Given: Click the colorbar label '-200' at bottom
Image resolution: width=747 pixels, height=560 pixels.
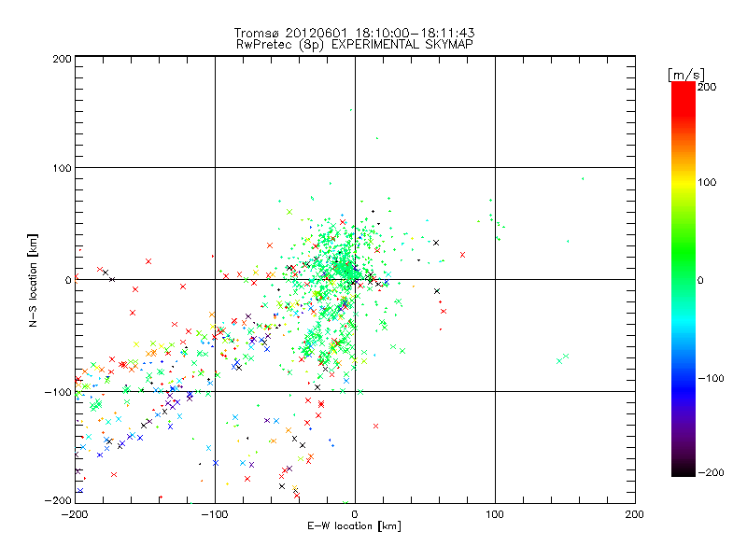Looking at the screenshot, I should coord(711,472).
